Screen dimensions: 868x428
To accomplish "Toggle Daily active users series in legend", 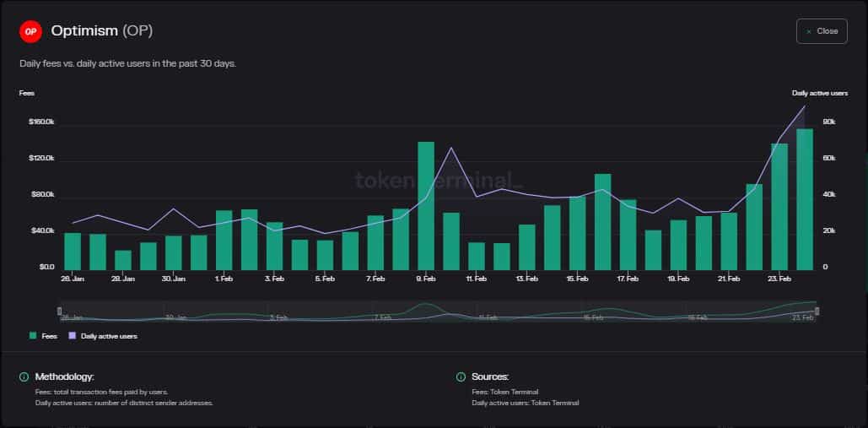I will [109, 336].
